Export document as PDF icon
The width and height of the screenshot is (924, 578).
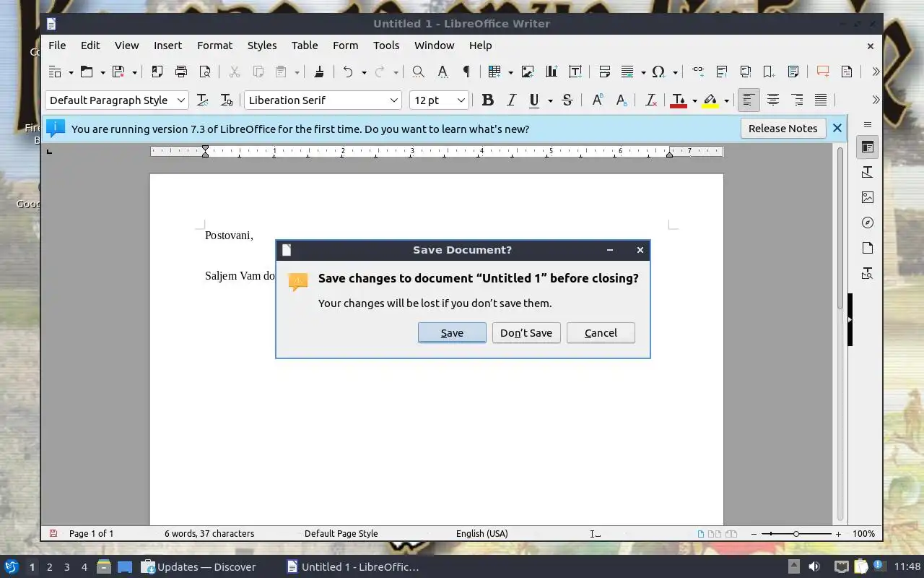[157, 72]
